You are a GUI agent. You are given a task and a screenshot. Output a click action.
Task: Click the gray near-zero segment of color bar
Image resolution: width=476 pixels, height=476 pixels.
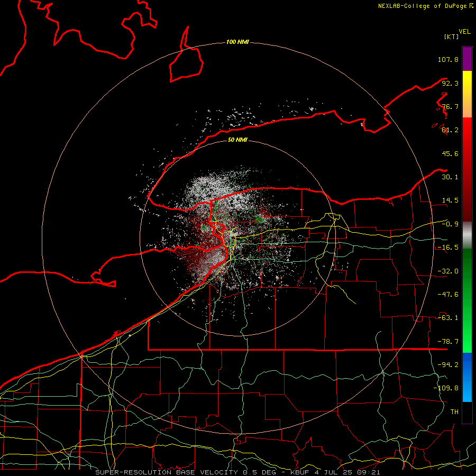tap(467, 235)
